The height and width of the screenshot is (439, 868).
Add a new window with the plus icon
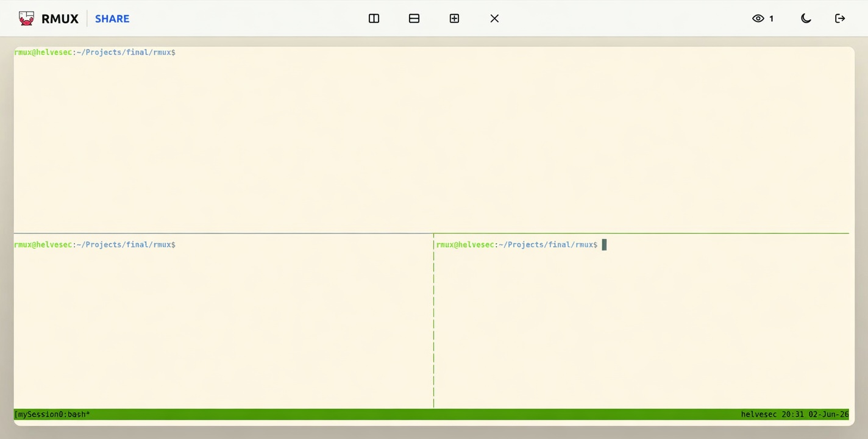(x=455, y=18)
